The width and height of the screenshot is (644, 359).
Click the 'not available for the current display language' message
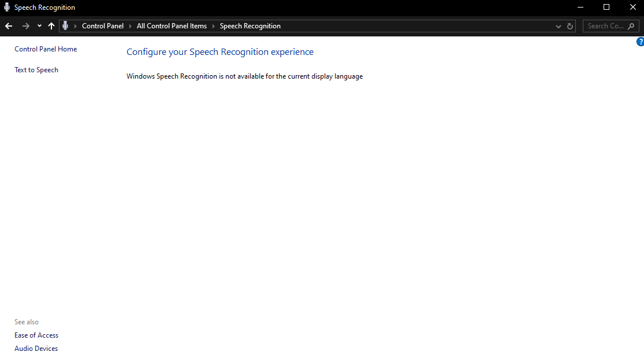pyautogui.click(x=244, y=76)
